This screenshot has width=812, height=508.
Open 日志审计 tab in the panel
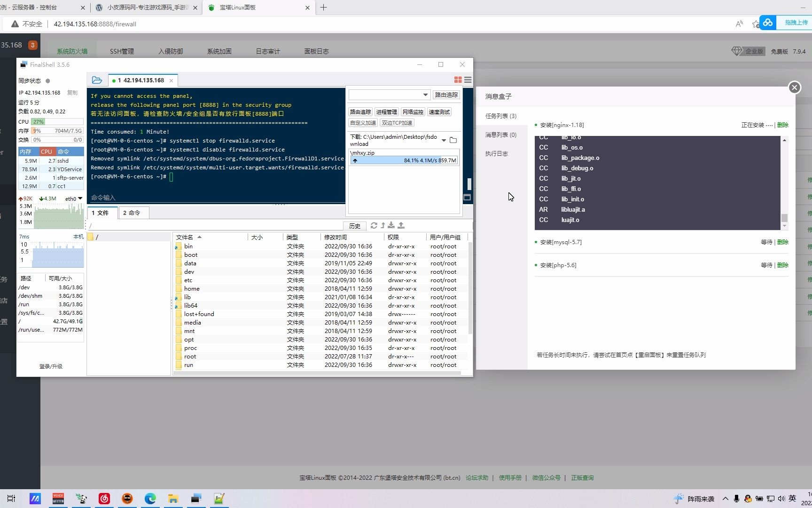(268, 51)
